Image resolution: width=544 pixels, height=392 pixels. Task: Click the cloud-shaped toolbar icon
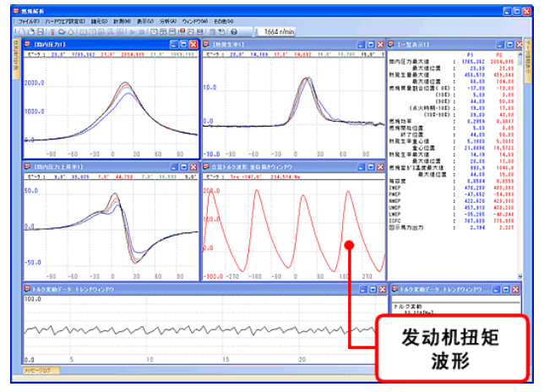click(62, 32)
